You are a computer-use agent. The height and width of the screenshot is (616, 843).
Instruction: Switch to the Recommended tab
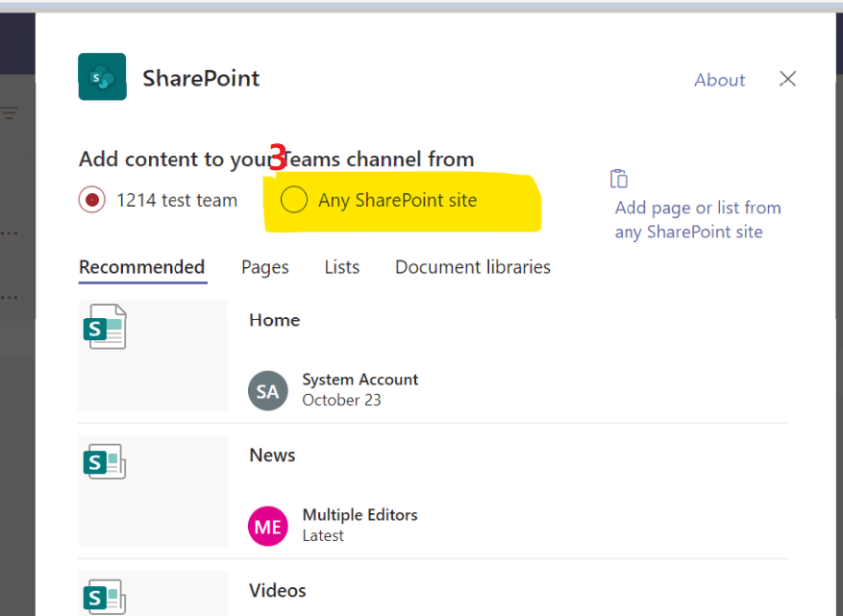click(142, 267)
